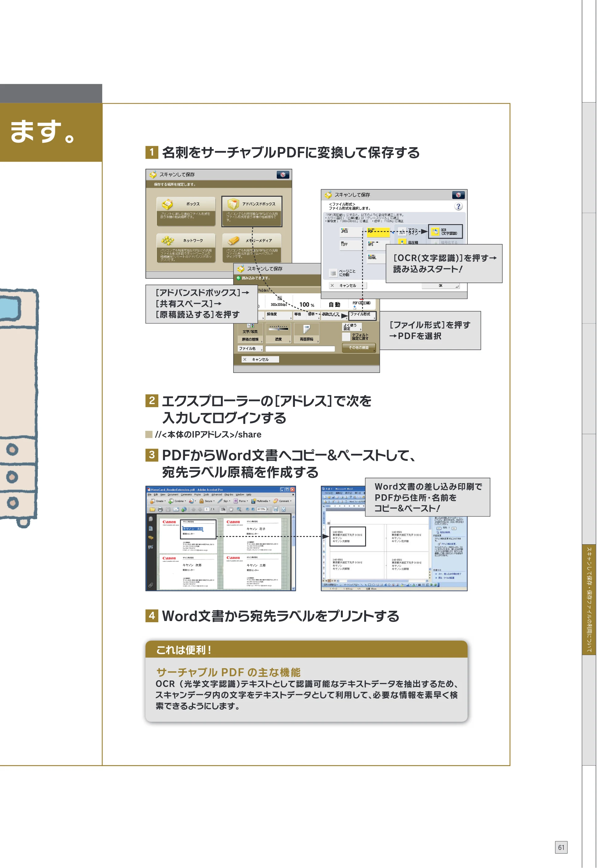The height and width of the screenshot is (868, 614).
Task: Enable OCR (文字認識) option
Action: [x=445, y=231]
